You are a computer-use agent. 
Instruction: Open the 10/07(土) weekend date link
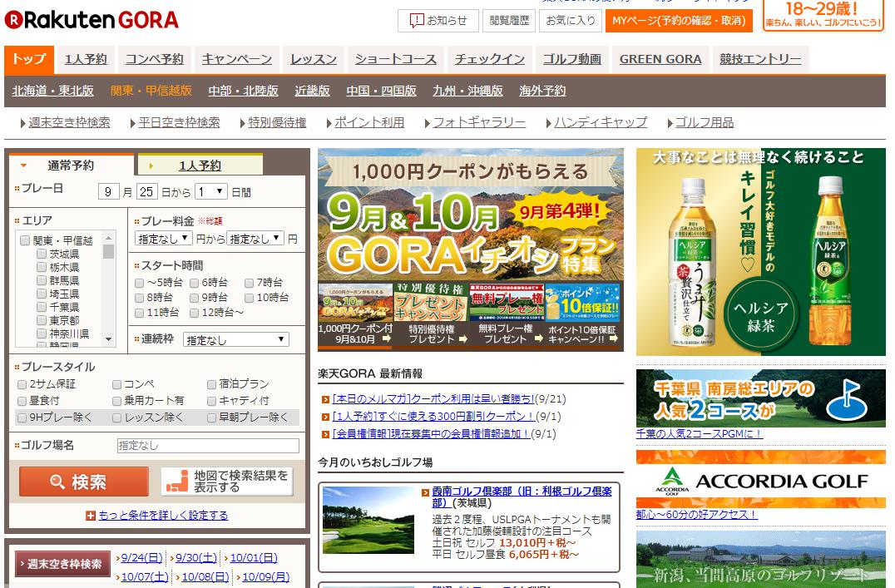[x=145, y=577]
